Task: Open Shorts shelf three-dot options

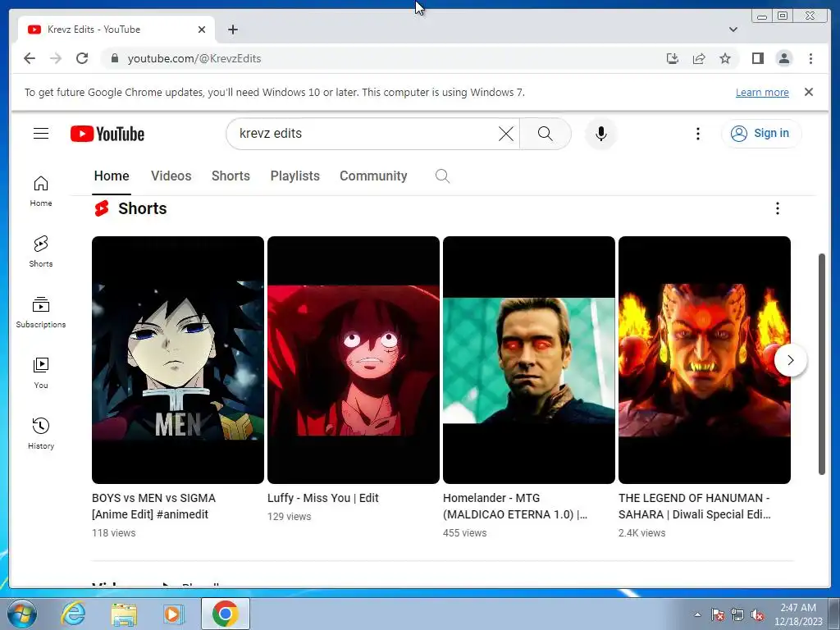Action: click(x=778, y=208)
